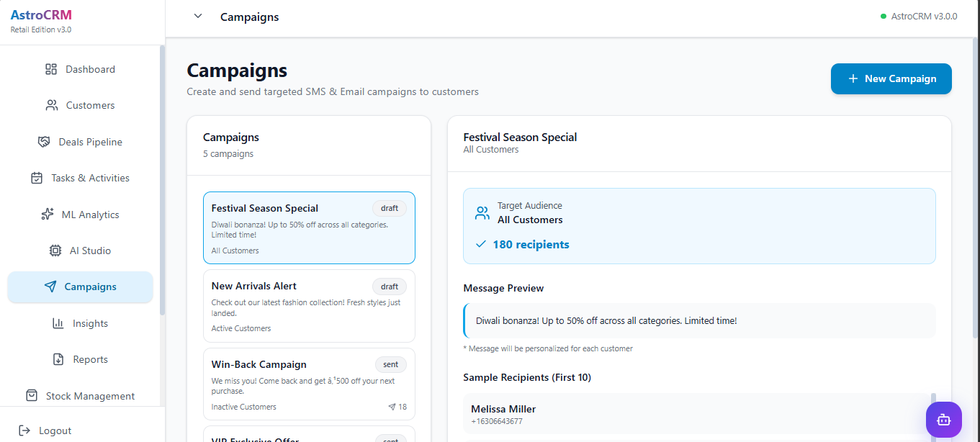Click the Deals Pipeline handshake icon
This screenshot has height=442, width=980.
[44, 142]
